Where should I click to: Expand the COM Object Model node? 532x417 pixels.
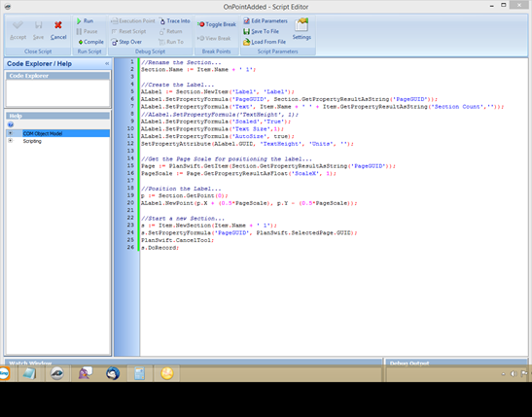point(11,133)
